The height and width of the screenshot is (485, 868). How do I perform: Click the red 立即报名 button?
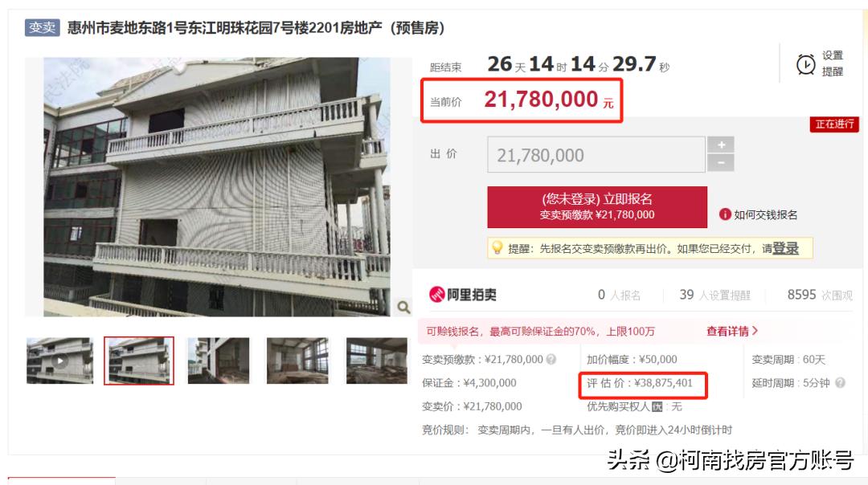(x=597, y=207)
